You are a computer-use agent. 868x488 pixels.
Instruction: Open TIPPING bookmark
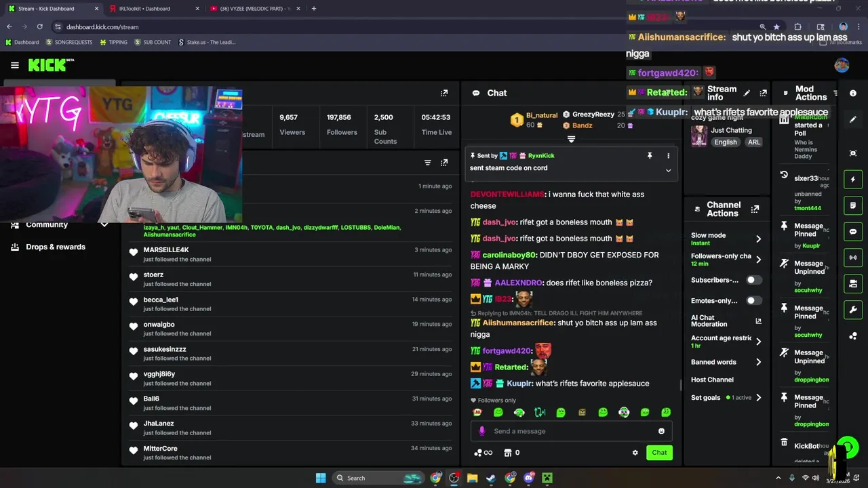[113, 42]
